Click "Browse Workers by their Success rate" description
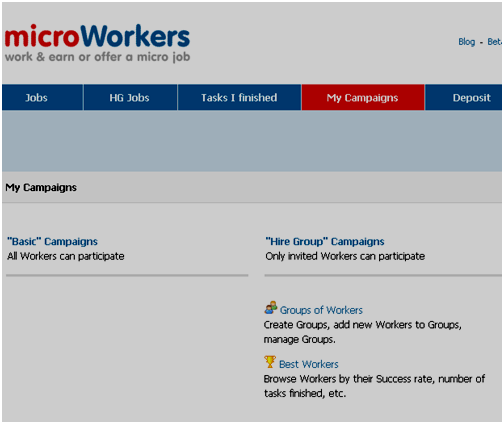The width and height of the screenshot is (504, 424). (374, 386)
